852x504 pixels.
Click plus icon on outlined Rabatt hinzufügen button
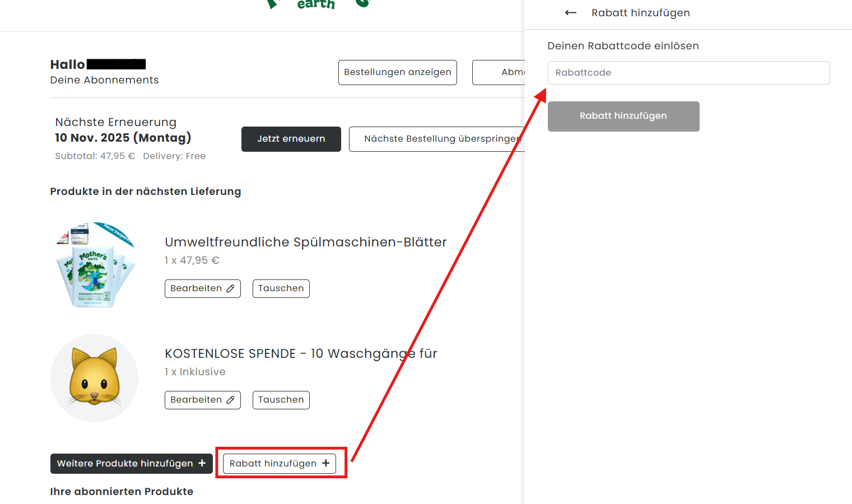tap(325, 463)
